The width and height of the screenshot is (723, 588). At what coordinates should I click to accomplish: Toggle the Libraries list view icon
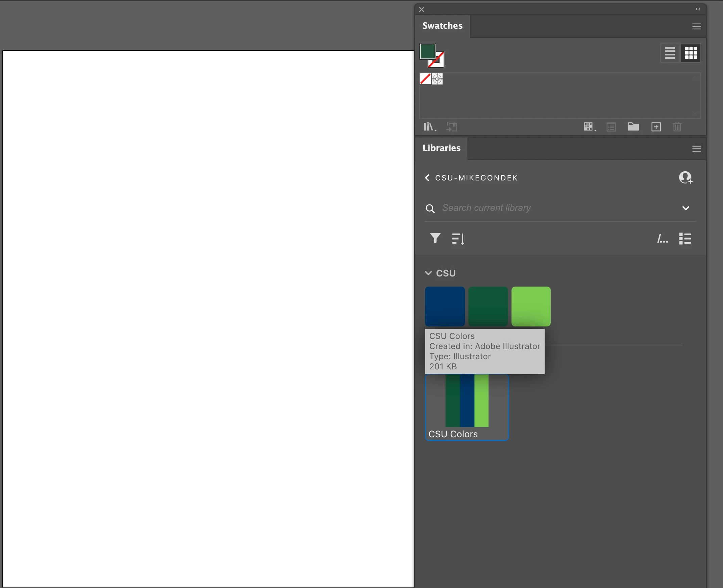click(685, 239)
